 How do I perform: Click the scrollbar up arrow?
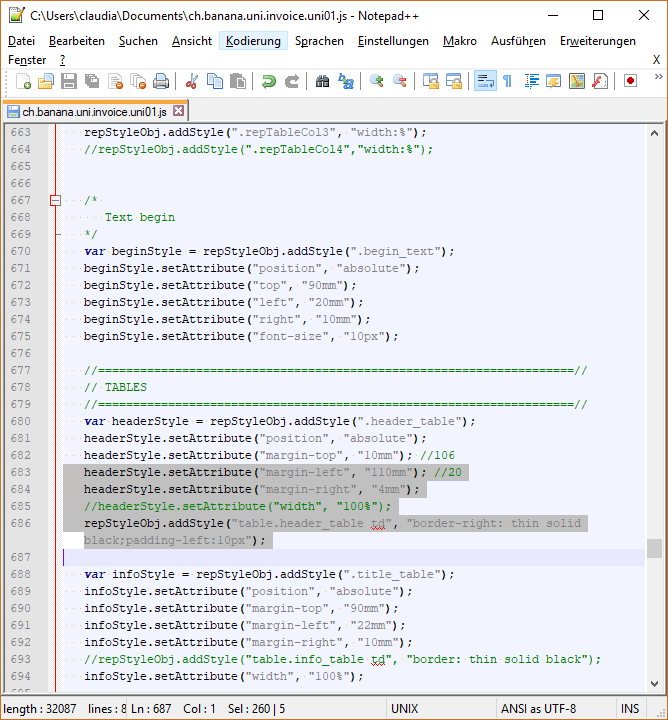pos(654,133)
